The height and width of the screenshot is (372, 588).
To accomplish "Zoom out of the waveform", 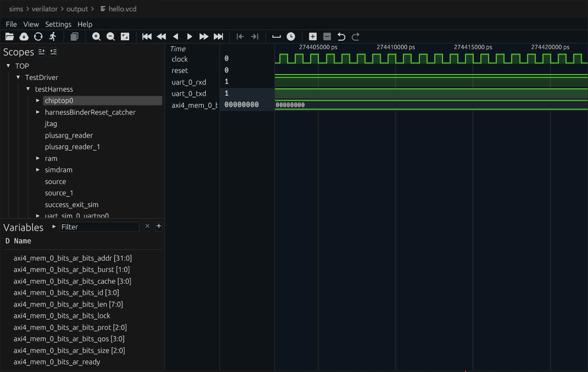I will [111, 37].
